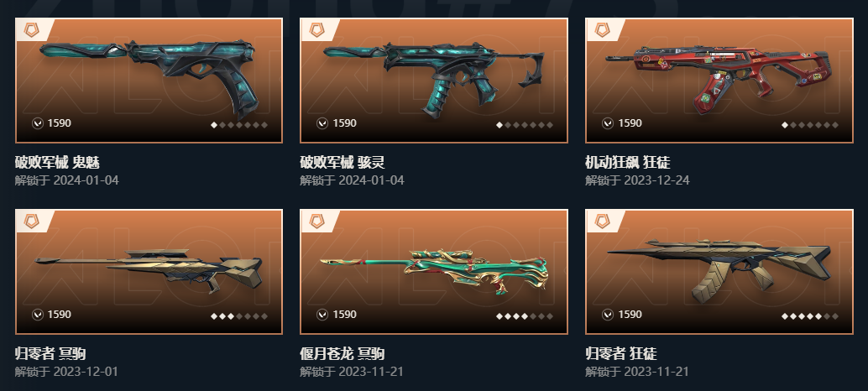Click the tier badge icon on 破败军械 鬼魅 card
Viewport: 868px width, 391px height.
[x=32, y=30]
